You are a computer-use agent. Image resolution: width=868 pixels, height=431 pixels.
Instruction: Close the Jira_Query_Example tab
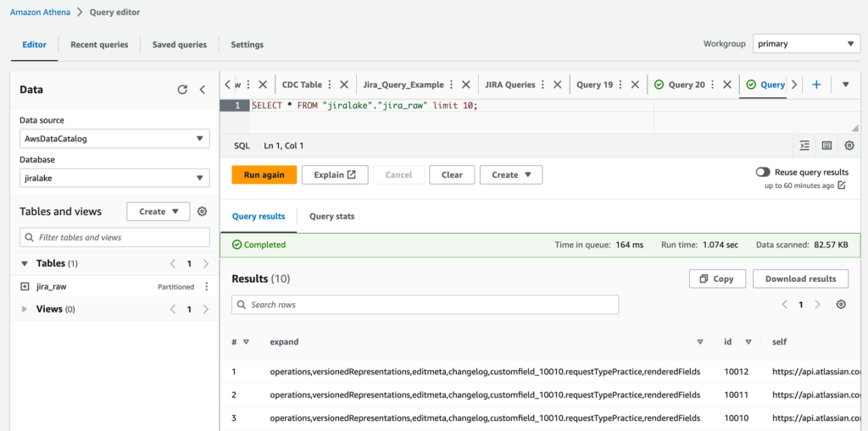(466, 85)
